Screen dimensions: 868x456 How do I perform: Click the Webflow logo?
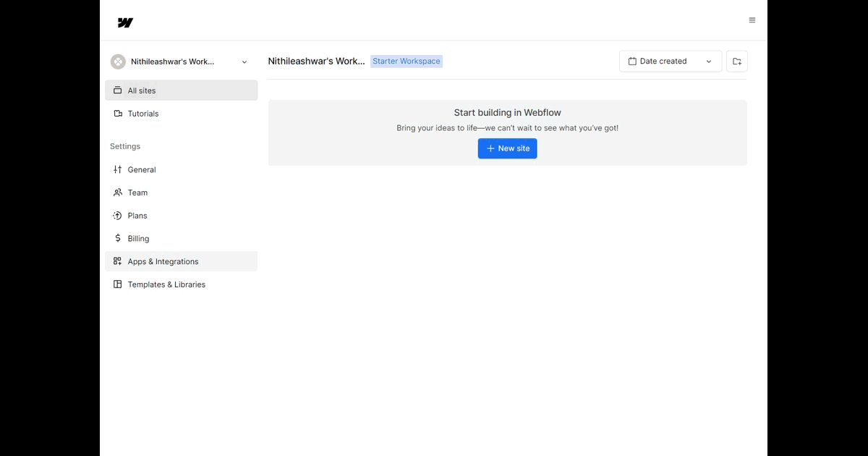pyautogui.click(x=125, y=22)
